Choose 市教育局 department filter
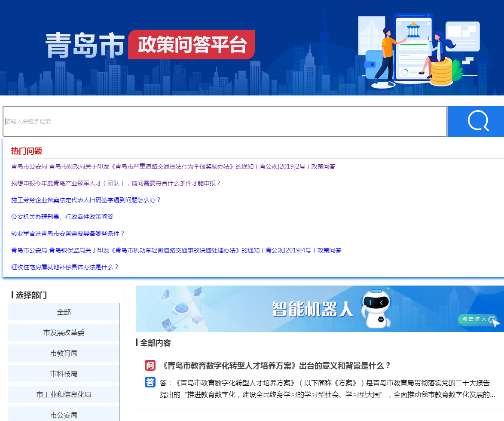The height and width of the screenshot is (421, 504). pos(64,353)
